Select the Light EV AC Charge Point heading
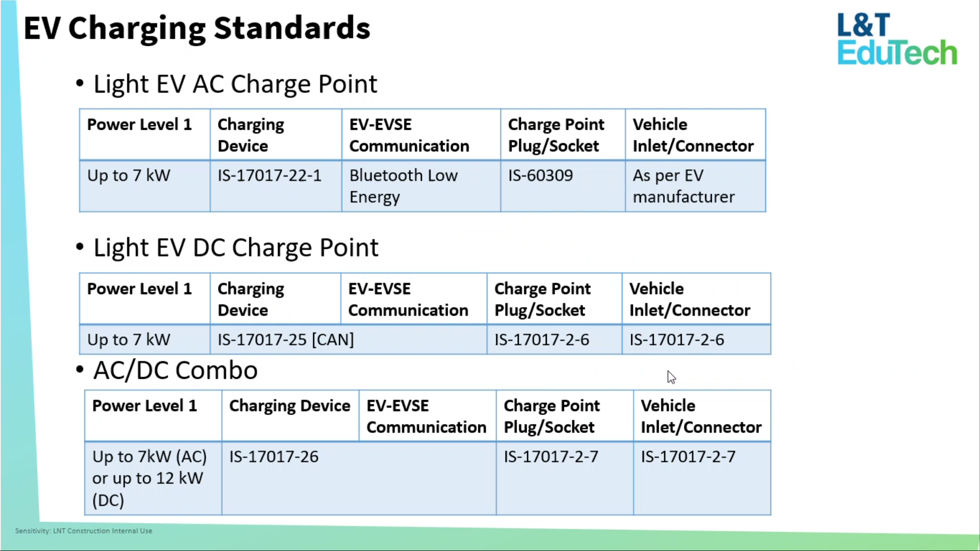Screen dimensions: 980x551 tap(235, 84)
